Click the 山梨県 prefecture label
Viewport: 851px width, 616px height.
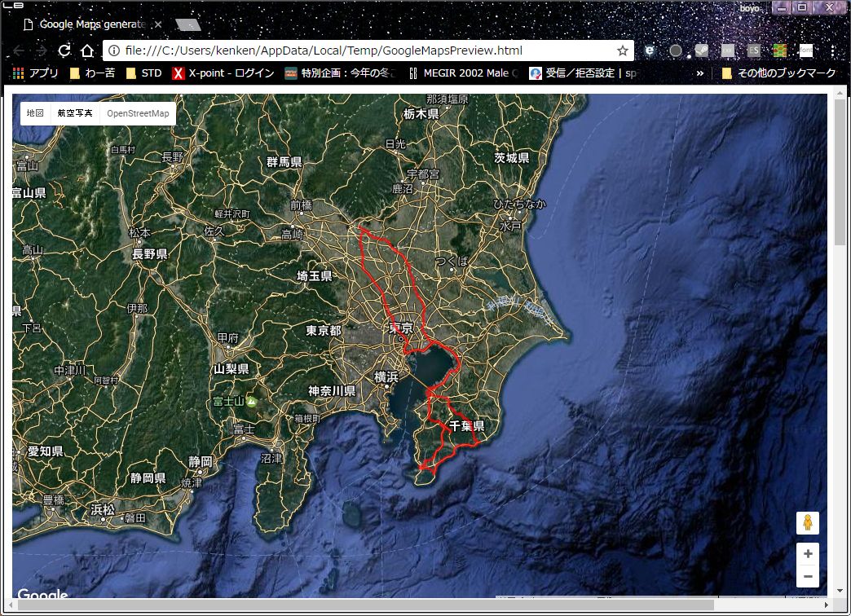point(231,369)
